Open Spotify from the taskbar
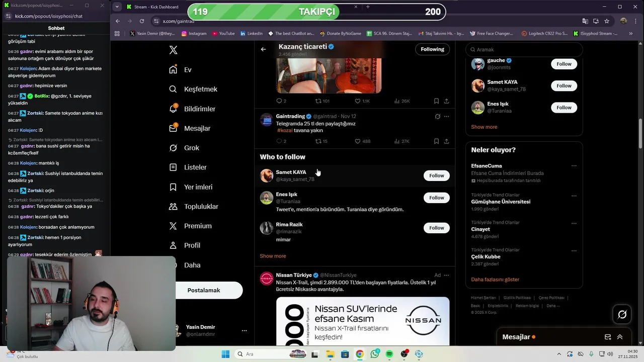This screenshot has height=362, width=644. 389,354
